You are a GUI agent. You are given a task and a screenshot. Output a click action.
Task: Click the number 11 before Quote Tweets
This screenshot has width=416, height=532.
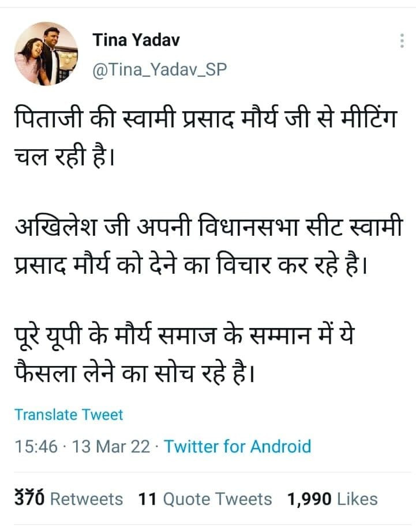(x=147, y=499)
